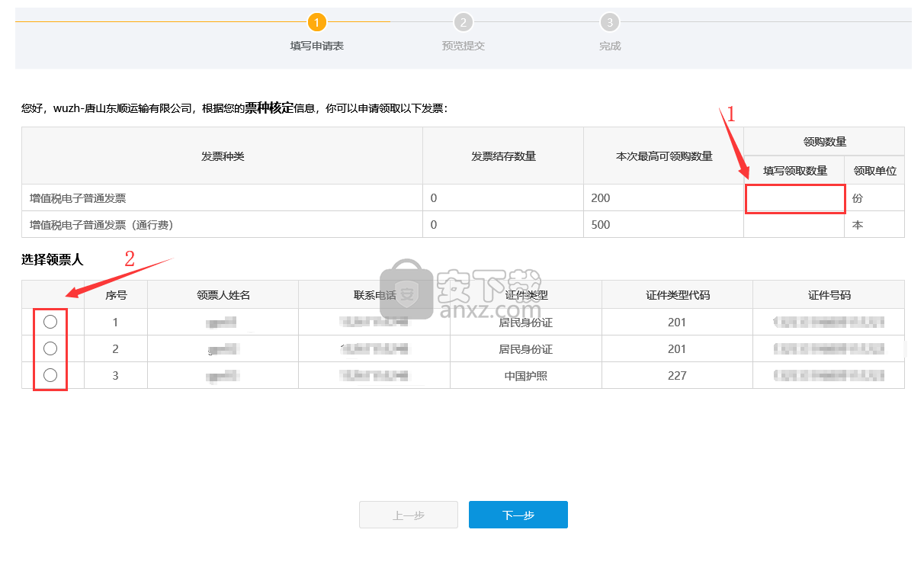Click quantity field for 增值税电子普通发票

[x=795, y=198]
